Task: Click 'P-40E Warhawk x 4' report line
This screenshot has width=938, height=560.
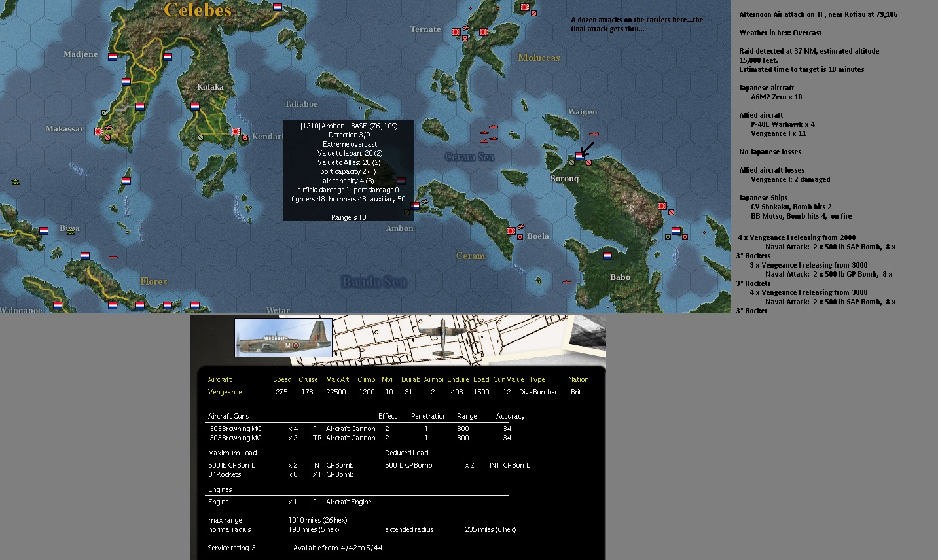Action: click(x=783, y=124)
